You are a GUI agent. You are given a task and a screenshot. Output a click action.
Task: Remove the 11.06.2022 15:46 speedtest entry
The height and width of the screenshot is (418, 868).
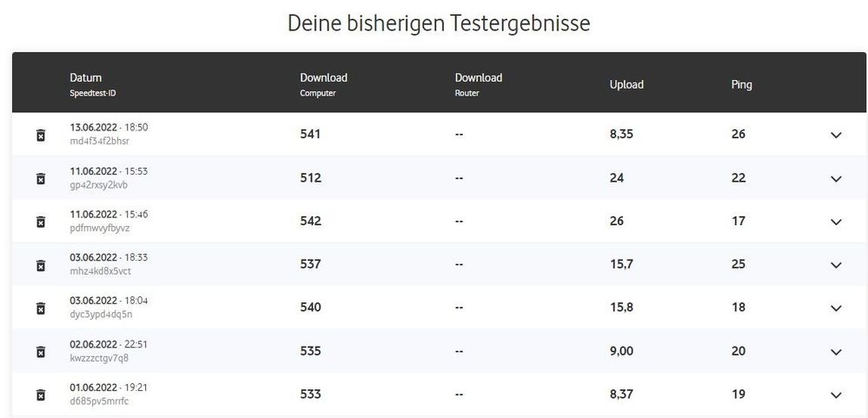pos(40,222)
